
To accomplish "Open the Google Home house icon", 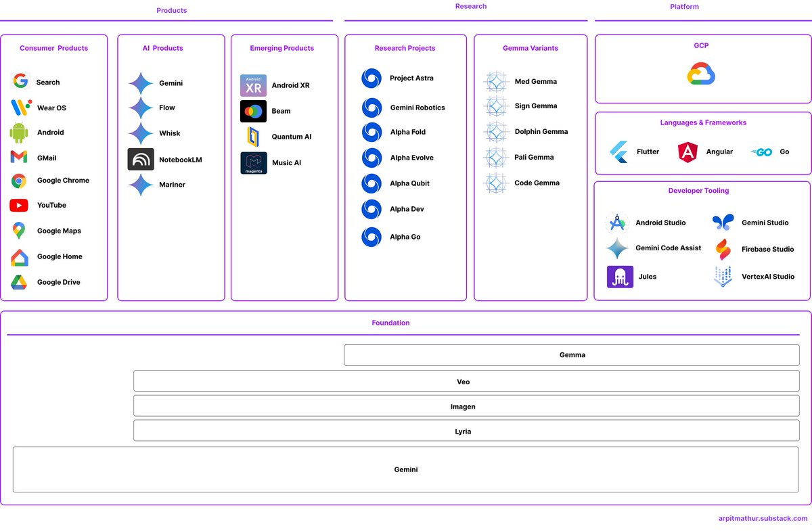I will click(19, 257).
